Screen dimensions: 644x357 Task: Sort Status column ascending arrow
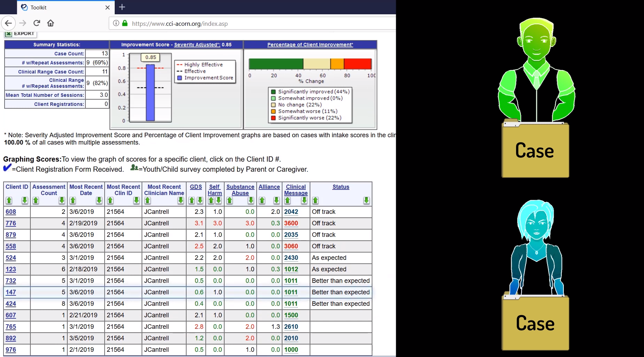coord(315,200)
